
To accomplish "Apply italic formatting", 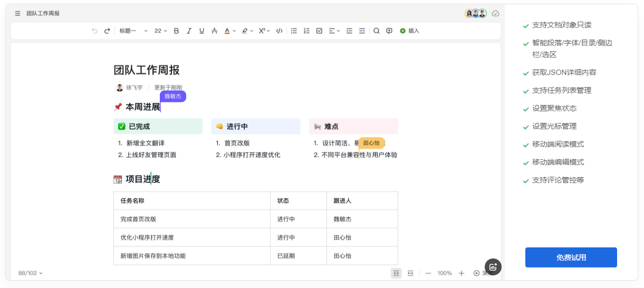I will pos(189,31).
